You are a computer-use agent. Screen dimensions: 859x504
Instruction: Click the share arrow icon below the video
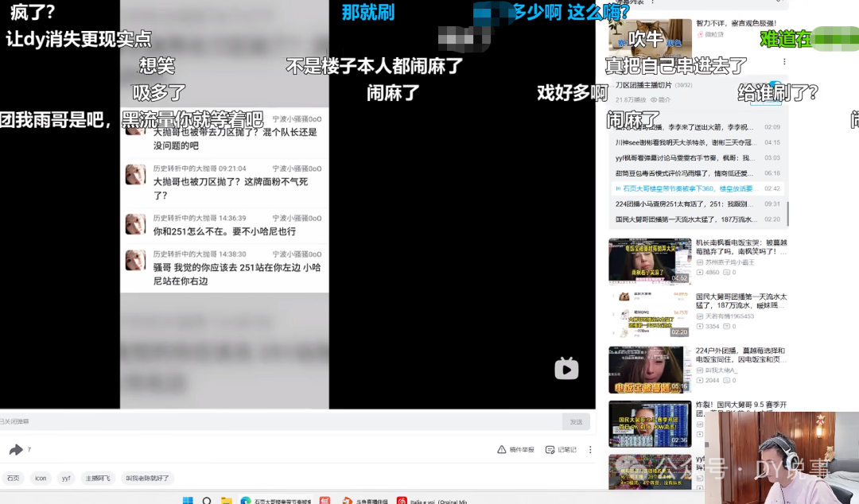[x=16, y=450]
